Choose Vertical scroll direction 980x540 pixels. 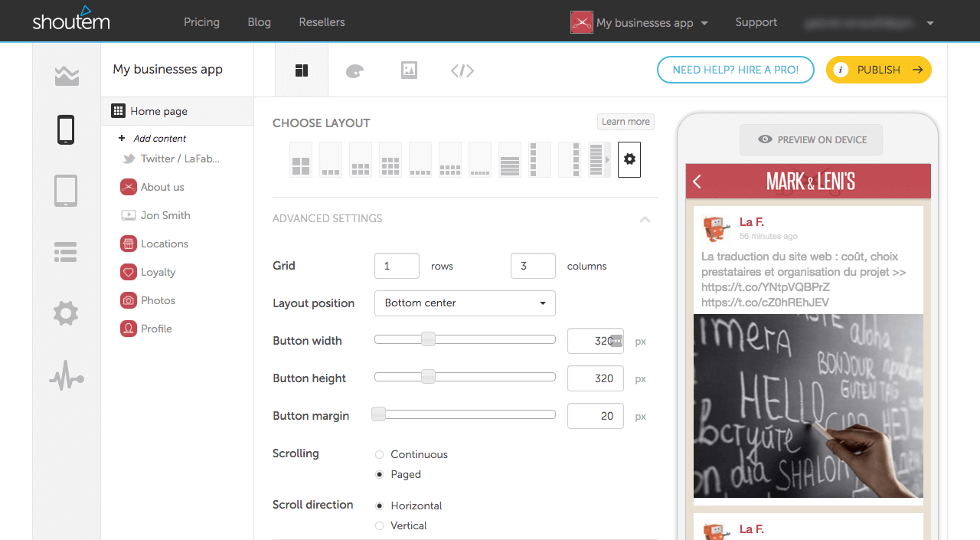tap(380, 525)
